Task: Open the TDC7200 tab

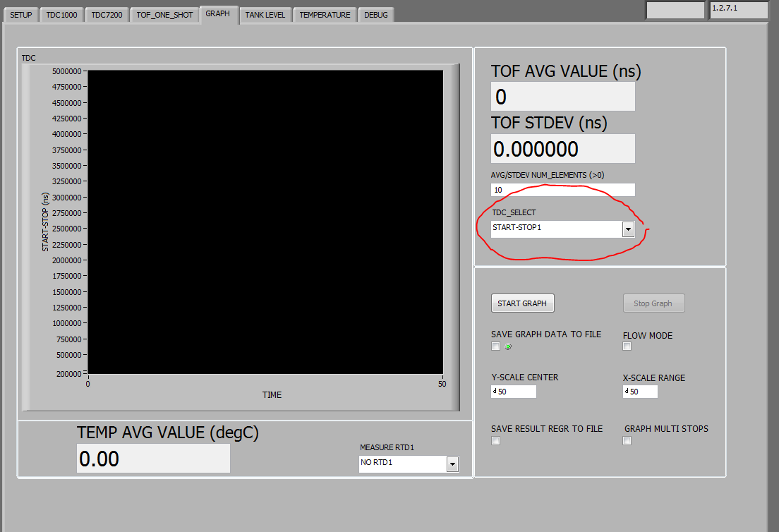Action: (107, 15)
